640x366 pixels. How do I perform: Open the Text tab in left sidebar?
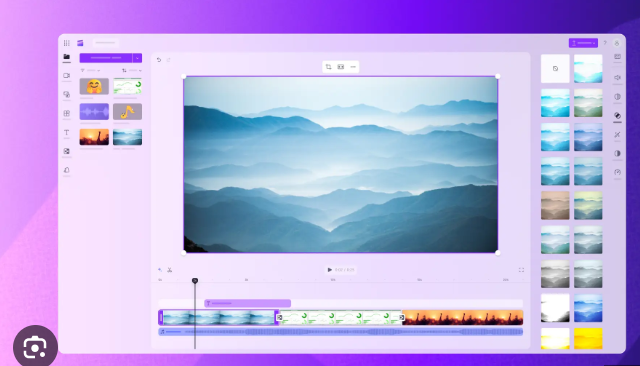67,133
